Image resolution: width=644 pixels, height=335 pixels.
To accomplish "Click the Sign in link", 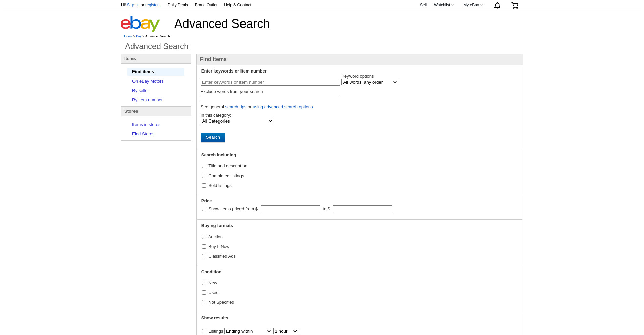I will click(133, 5).
